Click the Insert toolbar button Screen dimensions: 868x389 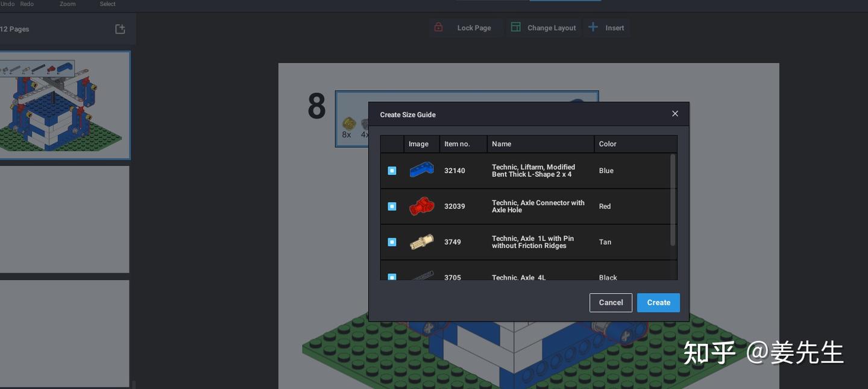(607, 28)
